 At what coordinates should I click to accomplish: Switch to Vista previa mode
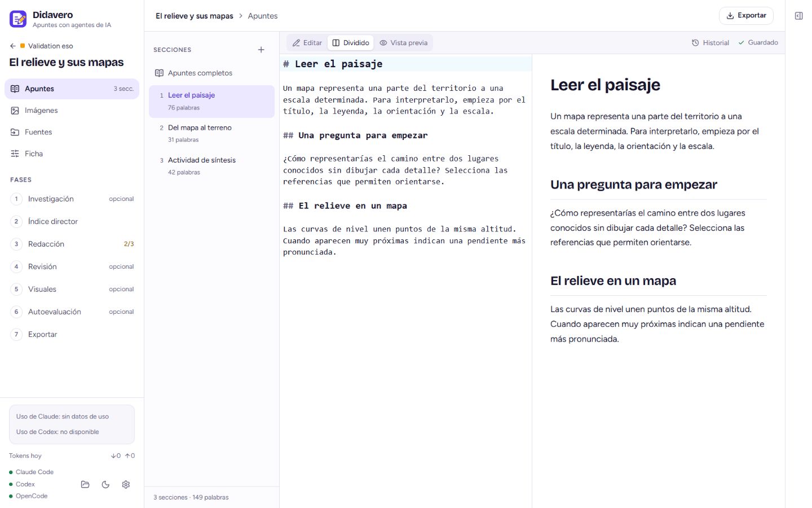[x=404, y=43]
